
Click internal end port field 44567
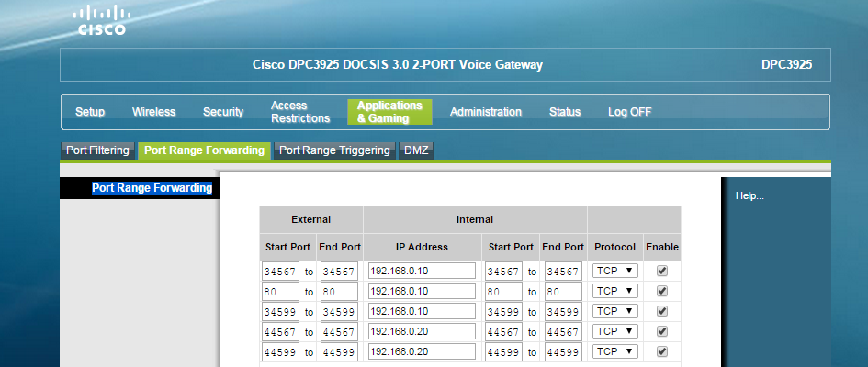tap(563, 331)
